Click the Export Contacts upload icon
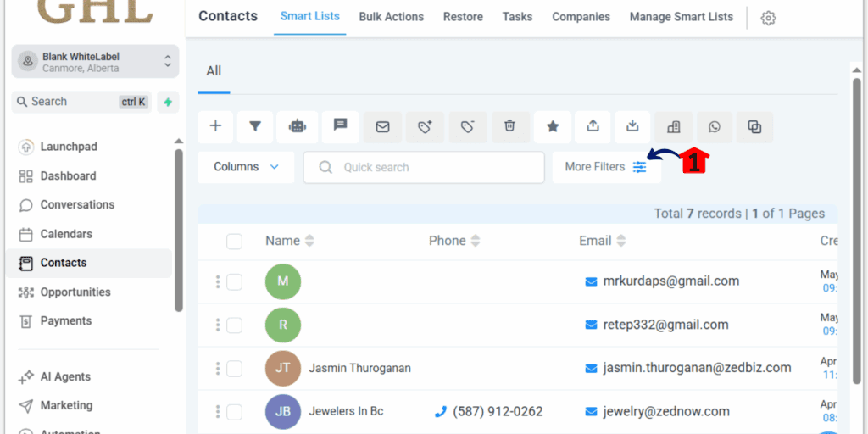Viewport: 868px width, 434px height. pyautogui.click(x=593, y=126)
